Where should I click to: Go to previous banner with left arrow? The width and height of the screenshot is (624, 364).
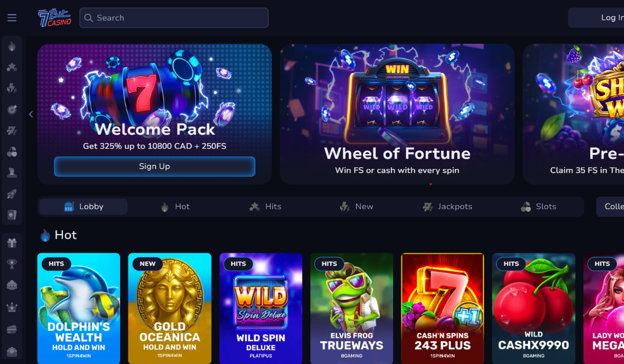click(x=31, y=114)
